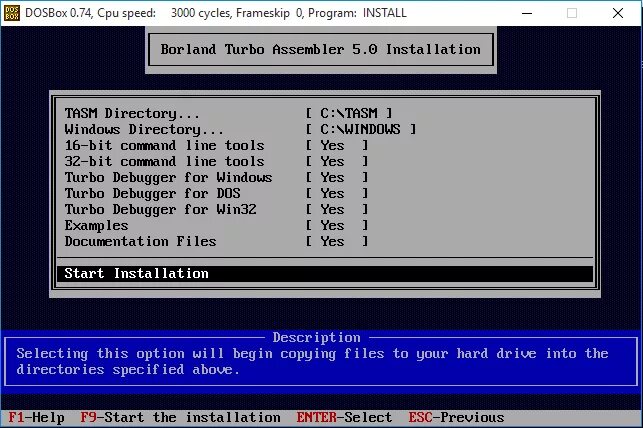Click F1-Help in the bottom key bar
The width and height of the screenshot is (643, 428).
(36, 418)
